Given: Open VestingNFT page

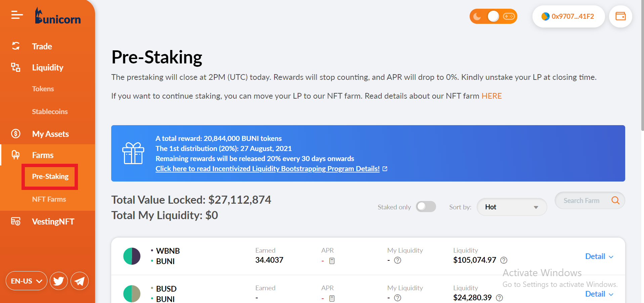Looking at the screenshot, I should (53, 221).
